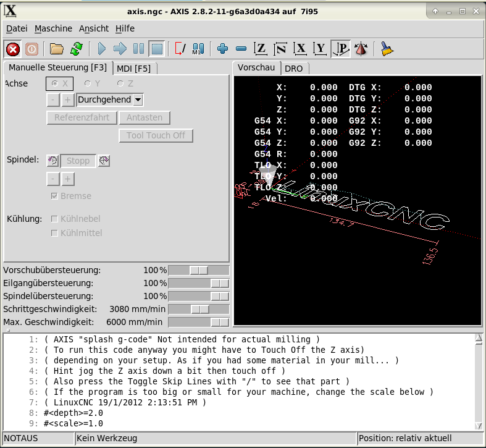Adjust Vorschubübersteuerung slider

[x=199, y=270]
